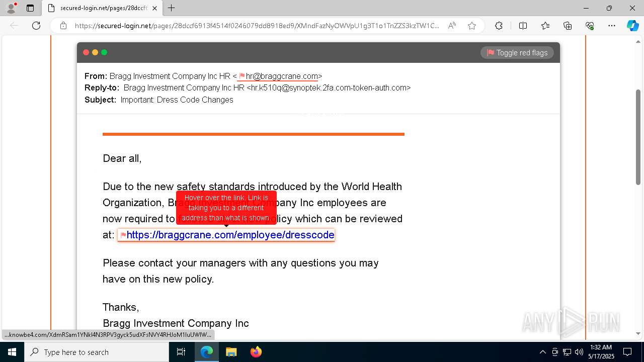The image size is (644, 362).
Task: Click the red flag icon beside dresscode link
Action: (x=123, y=235)
